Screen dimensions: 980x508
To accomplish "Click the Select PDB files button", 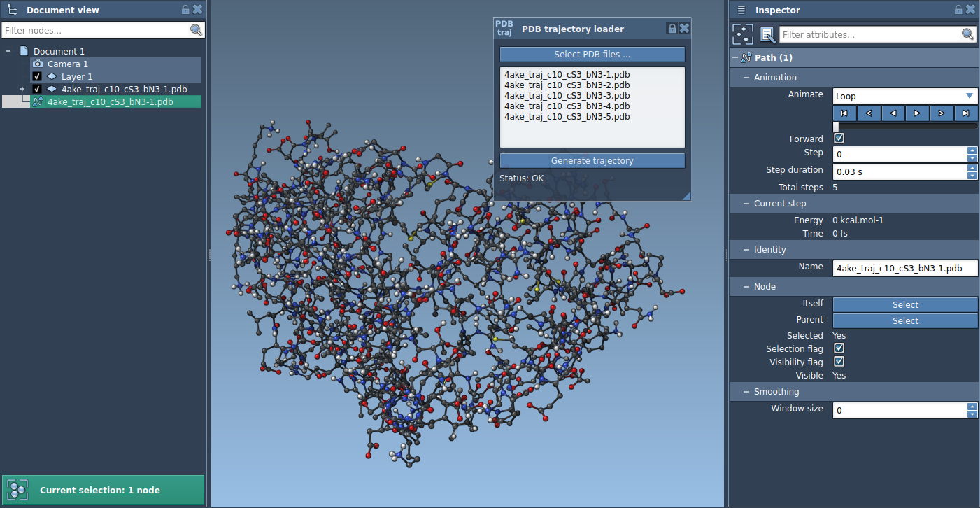I will click(592, 55).
